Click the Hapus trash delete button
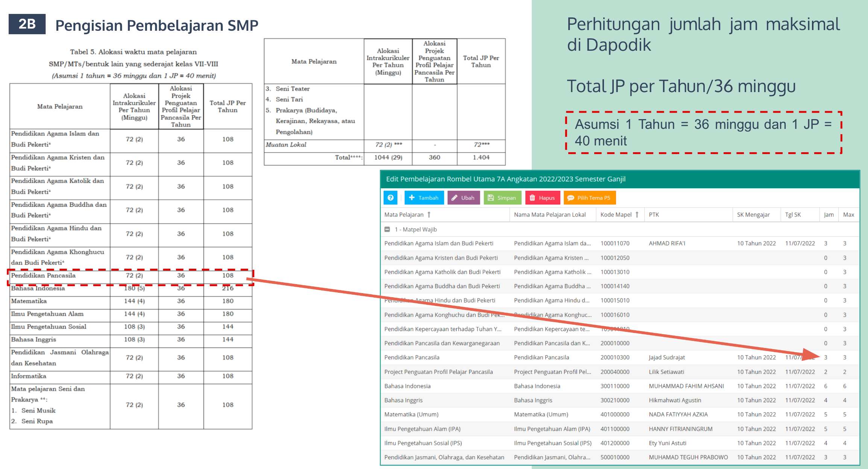 (x=542, y=198)
